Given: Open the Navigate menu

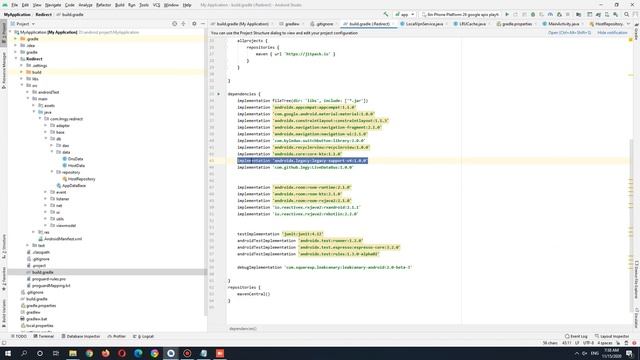Looking at the screenshot, I should pos(53,5).
